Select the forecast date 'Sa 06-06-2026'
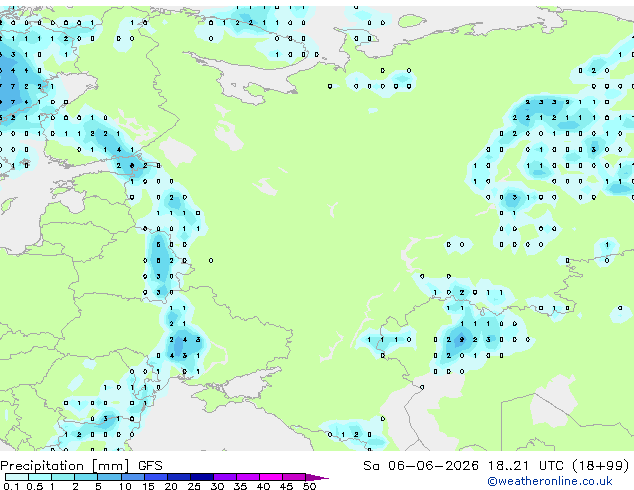634x490 pixels. coord(421,466)
